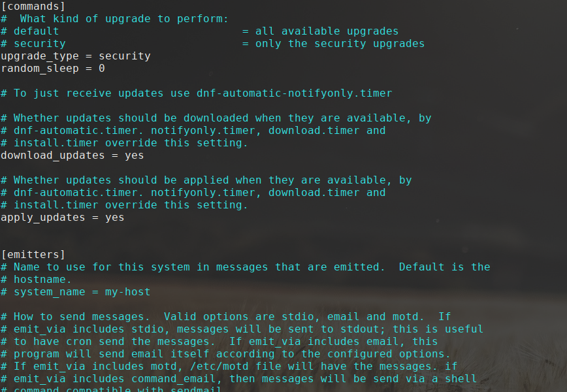Click '= only the security upgrades' text
The image size is (567, 392).
pos(333,44)
